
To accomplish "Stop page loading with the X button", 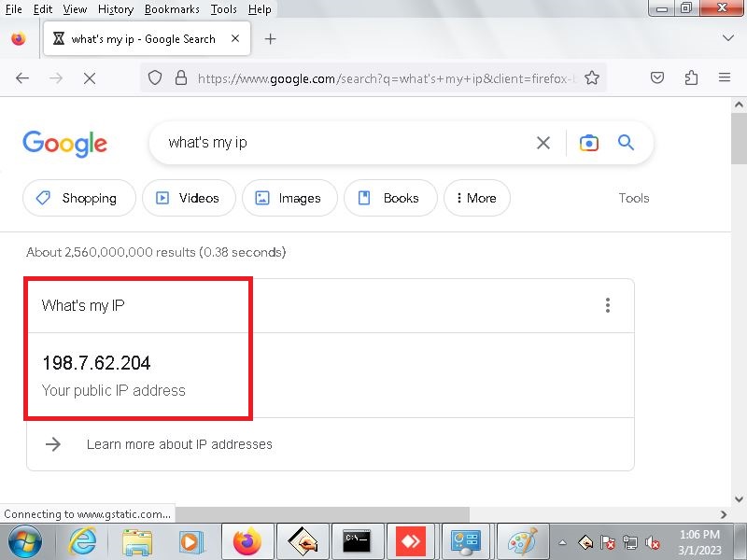I will coord(90,78).
